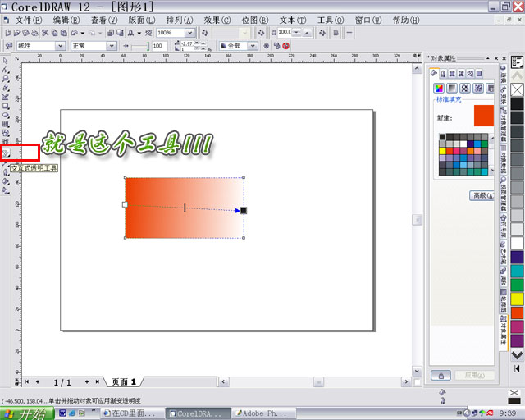
Task: Select the Pattern Fill button
Action: tap(465, 88)
